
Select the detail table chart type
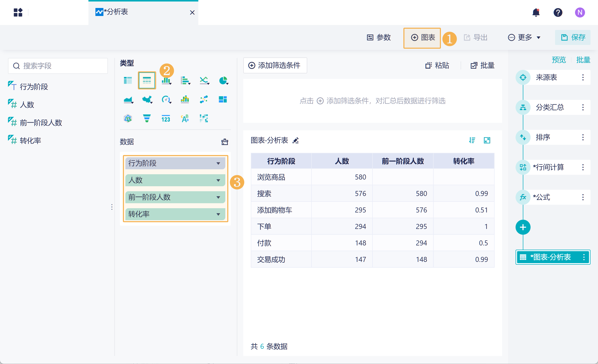click(147, 80)
